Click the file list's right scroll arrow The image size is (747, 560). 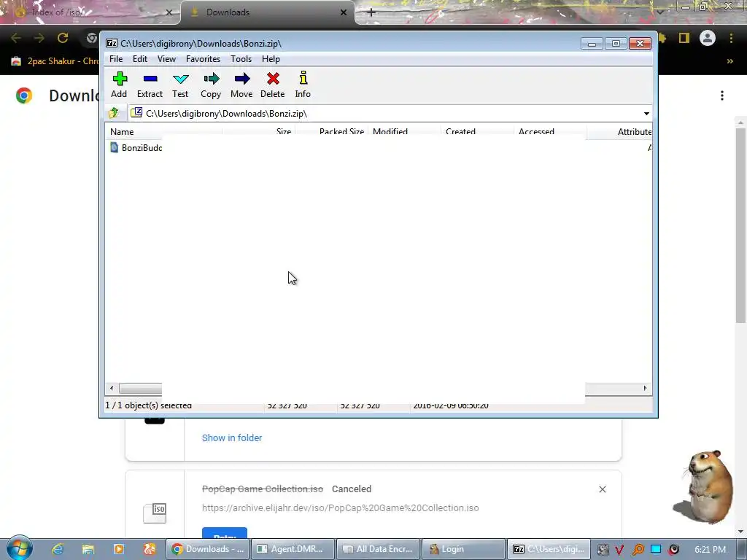click(x=645, y=388)
